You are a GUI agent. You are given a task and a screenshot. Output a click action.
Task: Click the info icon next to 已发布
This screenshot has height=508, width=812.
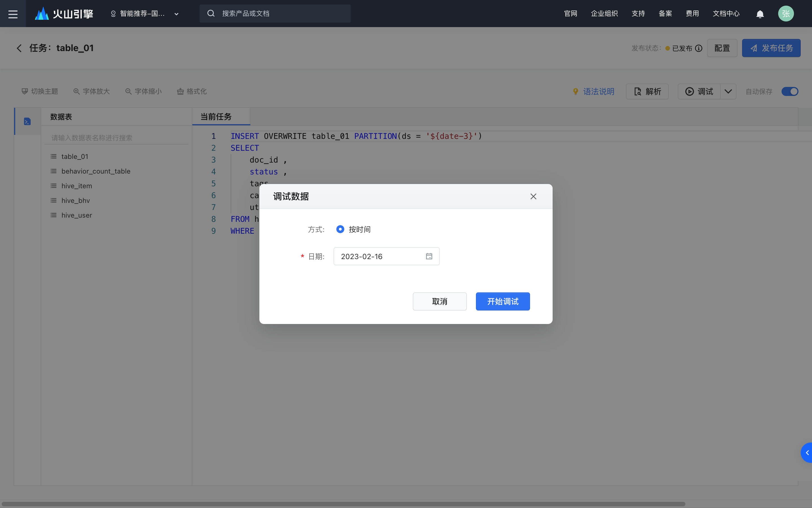pyautogui.click(x=699, y=48)
